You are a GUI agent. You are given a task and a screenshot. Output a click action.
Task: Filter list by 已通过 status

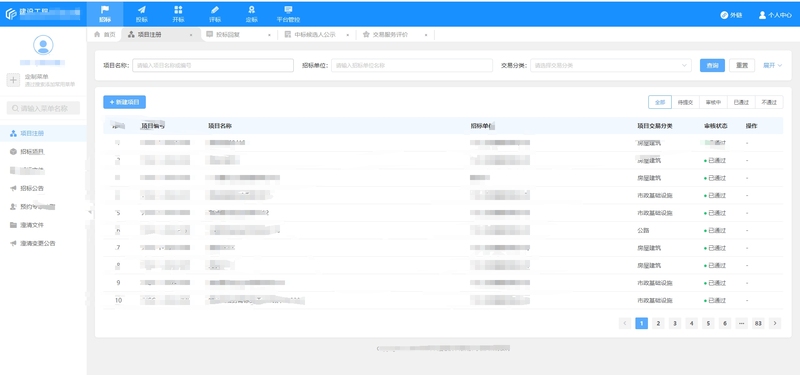tap(741, 102)
